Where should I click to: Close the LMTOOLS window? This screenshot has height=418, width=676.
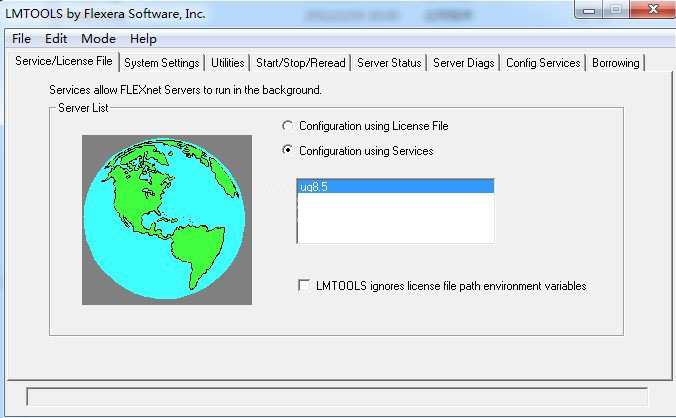click(653, 9)
